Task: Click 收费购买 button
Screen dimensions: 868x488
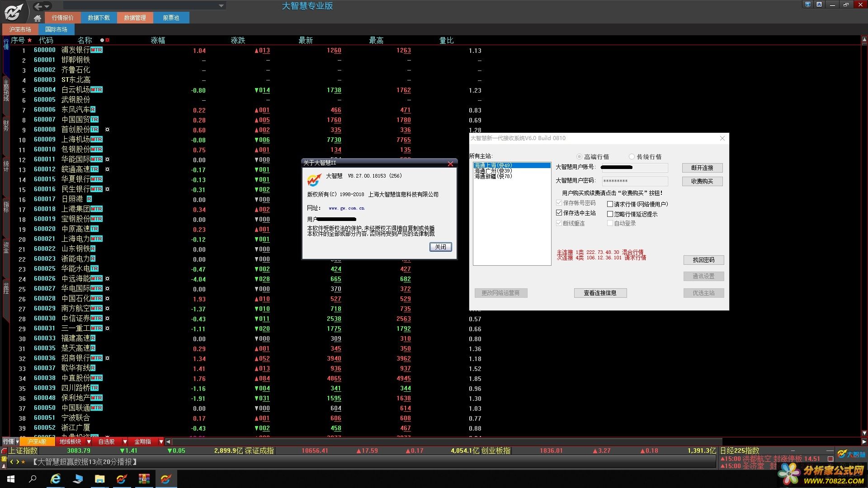Action: (x=702, y=181)
